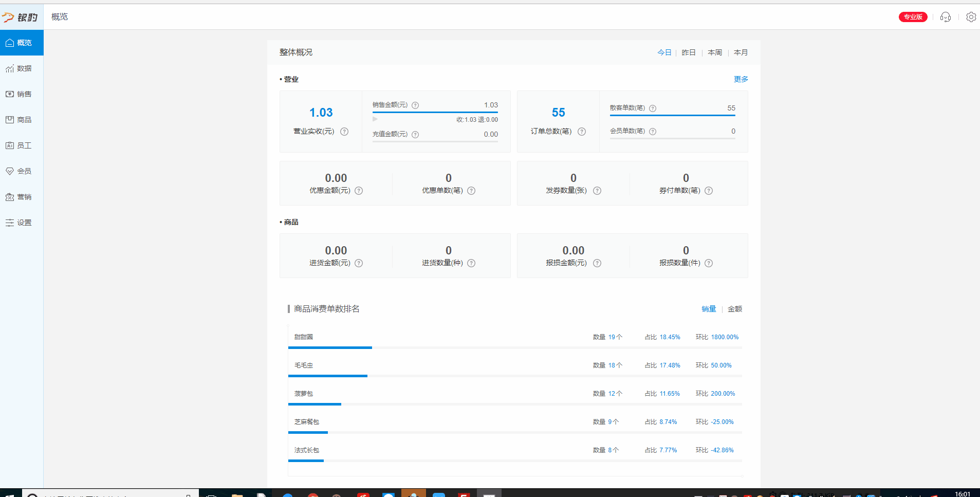Switch the overview period to 本月
This screenshot has height=497, width=980.
tap(741, 52)
